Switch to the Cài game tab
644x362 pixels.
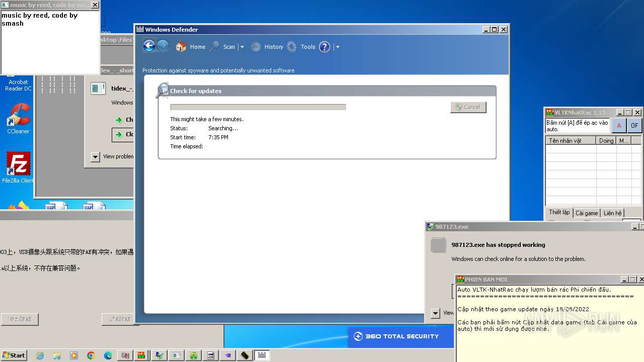click(x=587, y=213)
